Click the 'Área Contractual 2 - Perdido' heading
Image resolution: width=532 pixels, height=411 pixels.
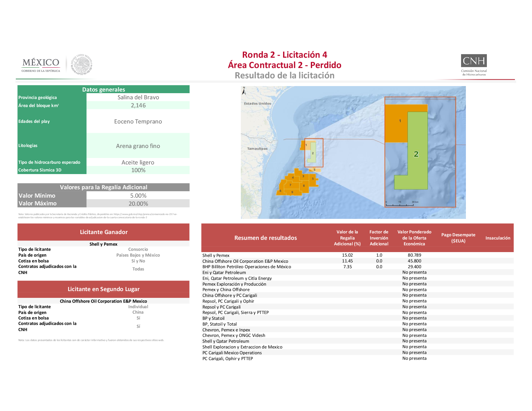click(x=284, y=65)
